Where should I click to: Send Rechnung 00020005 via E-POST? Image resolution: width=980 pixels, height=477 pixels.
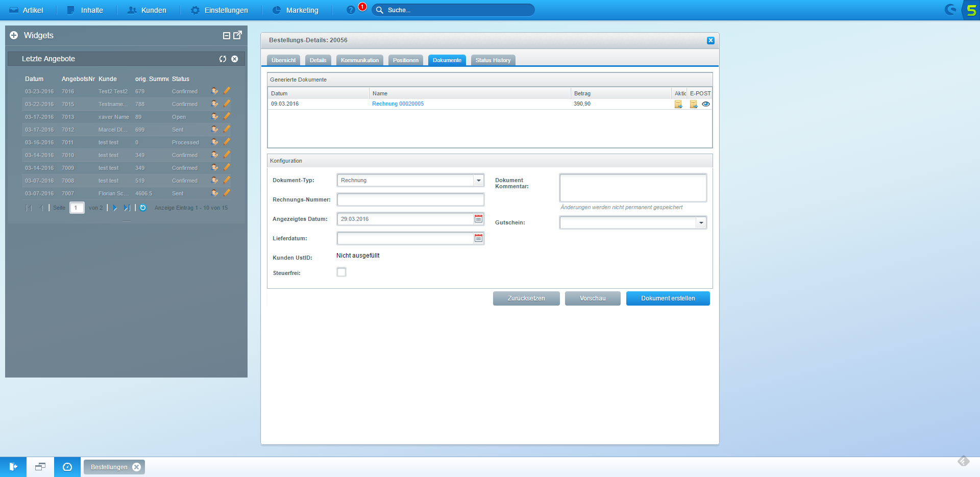pos(694,104)
